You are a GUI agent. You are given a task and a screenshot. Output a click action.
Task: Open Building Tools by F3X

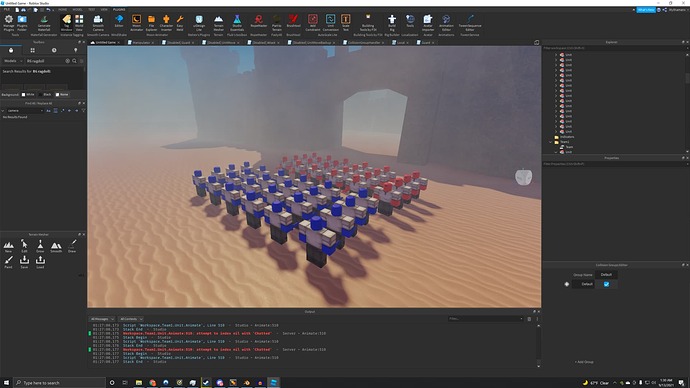(368, 22)
